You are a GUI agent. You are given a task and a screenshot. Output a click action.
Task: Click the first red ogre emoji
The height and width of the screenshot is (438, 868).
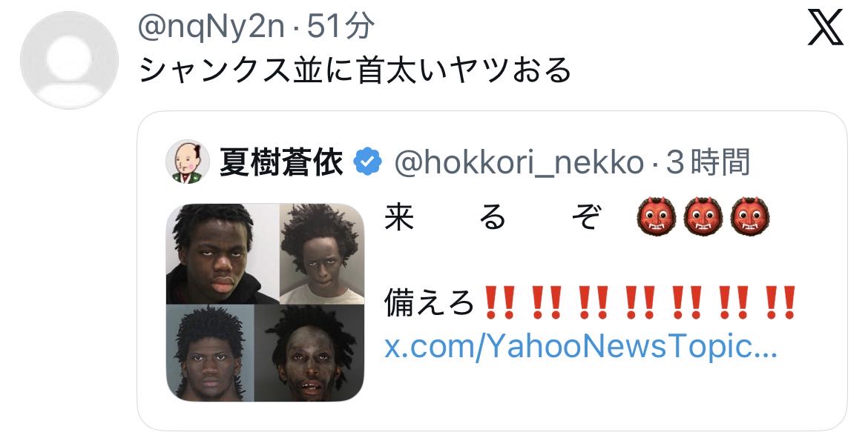(656, 216)
